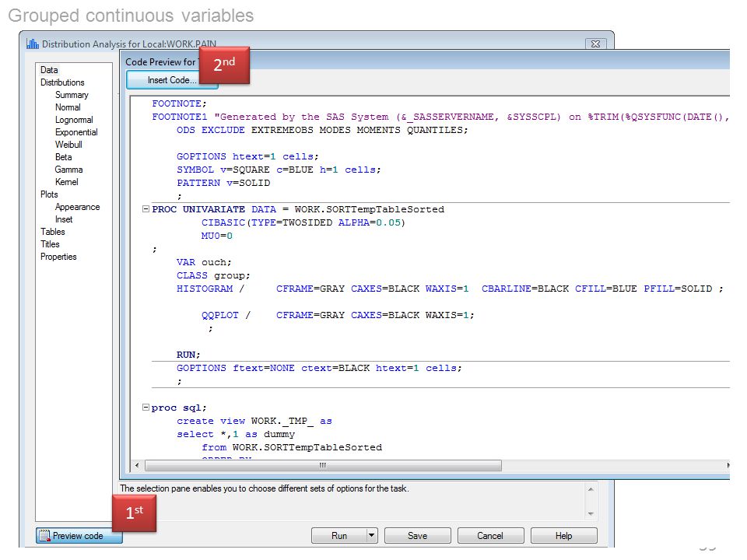Click the code preview scroll left arrow
This screenshot has height=560, width=747.
137,465
